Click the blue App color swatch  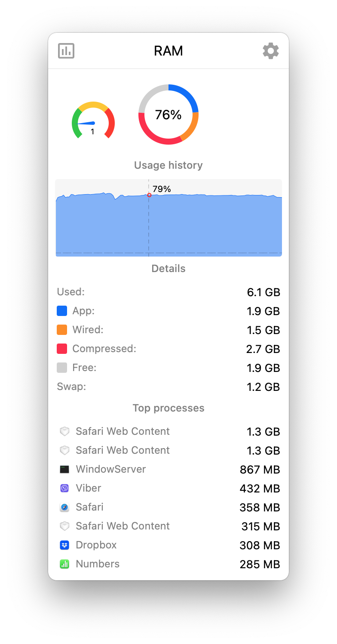[62, 311]
